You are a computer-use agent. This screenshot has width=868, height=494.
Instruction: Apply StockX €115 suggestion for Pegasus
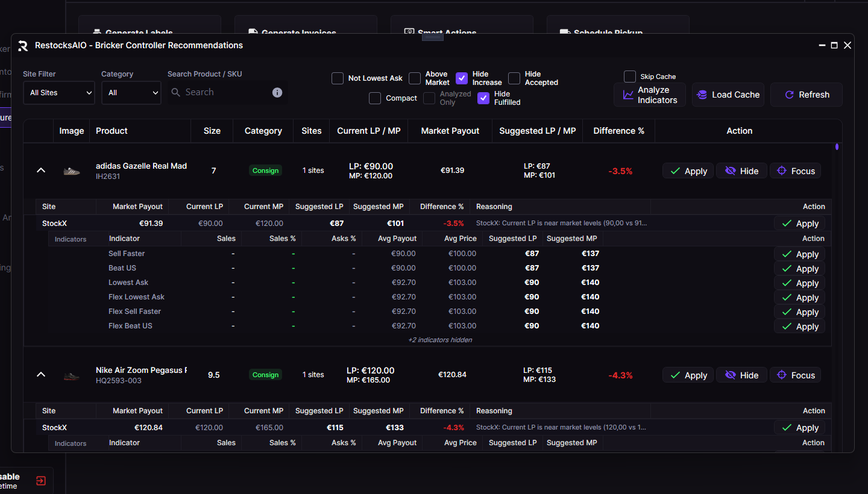click(800, 428)
